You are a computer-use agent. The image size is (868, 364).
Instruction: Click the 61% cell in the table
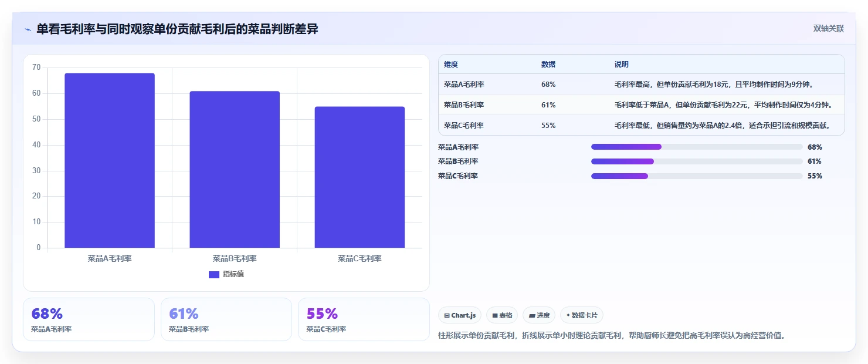click(x=548, y=105)
